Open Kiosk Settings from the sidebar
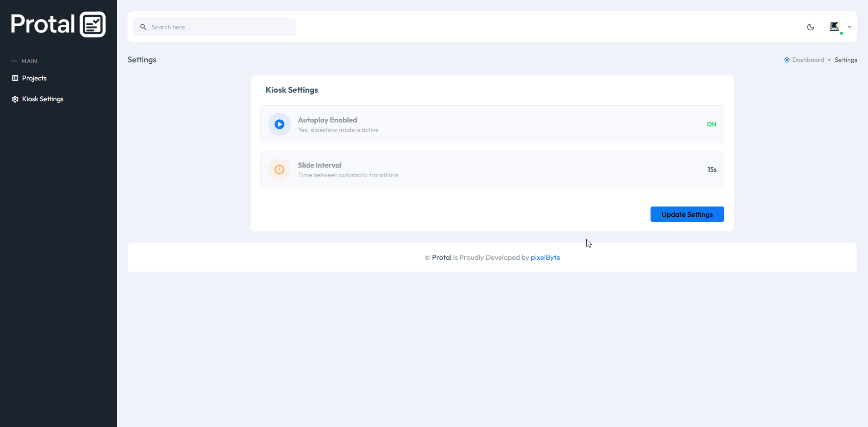Image resolution: width=868 pixels, height=427 pixels. 42,99
